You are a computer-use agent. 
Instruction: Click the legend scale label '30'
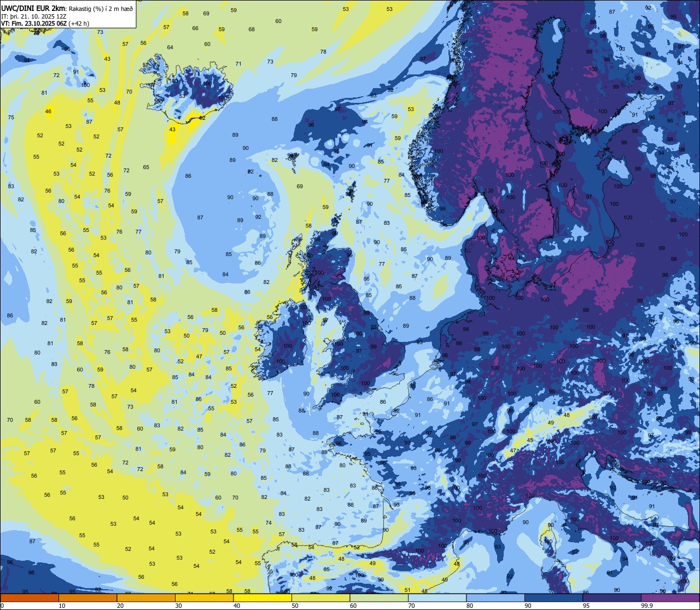pos(179,606)
